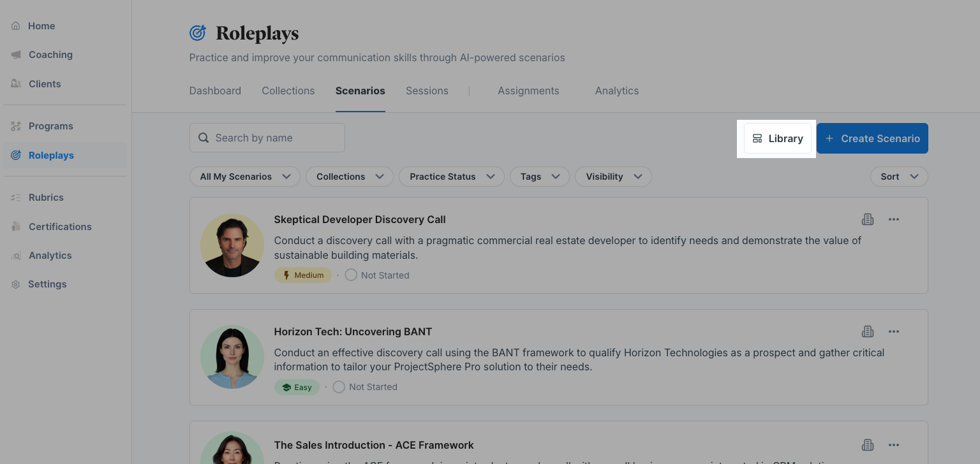Click the plus icon on Create Scenario
This screenshot has width=980, height=464.
tap(829, 138)
